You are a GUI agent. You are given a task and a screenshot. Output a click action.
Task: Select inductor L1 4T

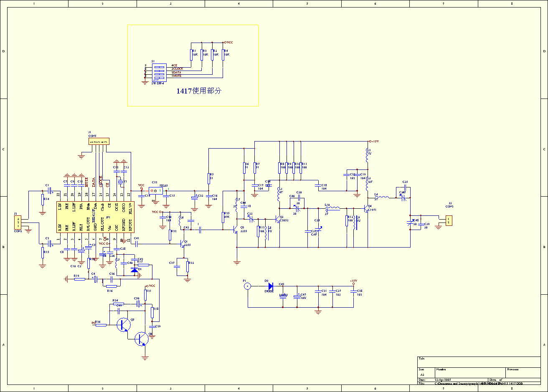pyautogui.click(x=279, y=195)
